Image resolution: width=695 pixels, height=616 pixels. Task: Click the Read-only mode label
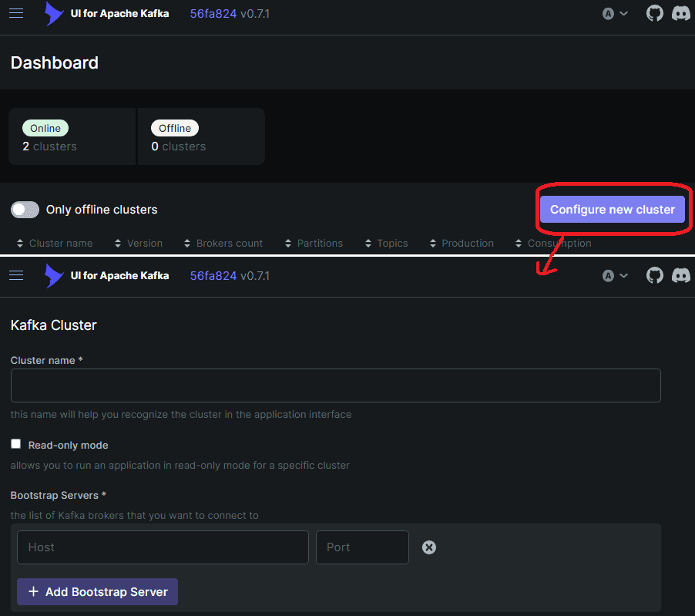(69, 446)
